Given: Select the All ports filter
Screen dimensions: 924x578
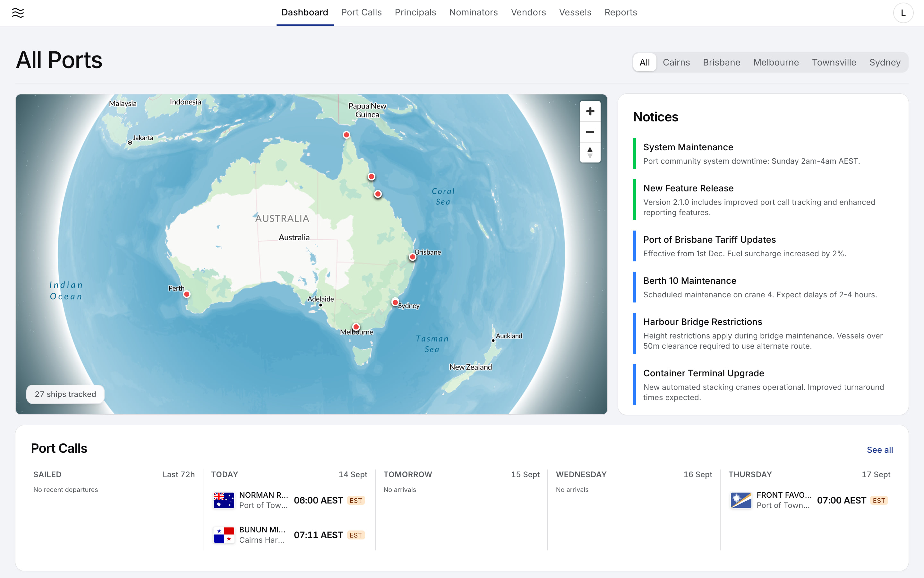Looking at the screenshot, I should [645, 62].
